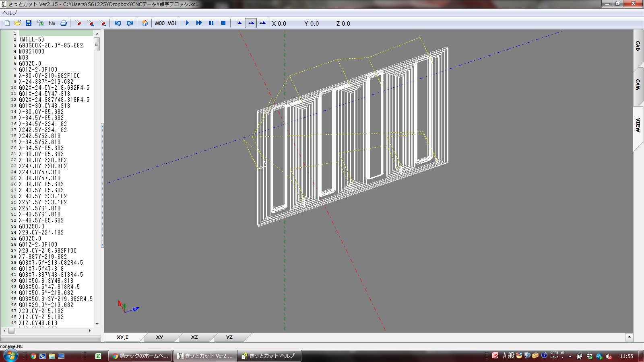The width and height of the screenshot is (644, 362).
Task: Click the left arrow on horizontal code scrollbar
Action: [x=4, y=331]
